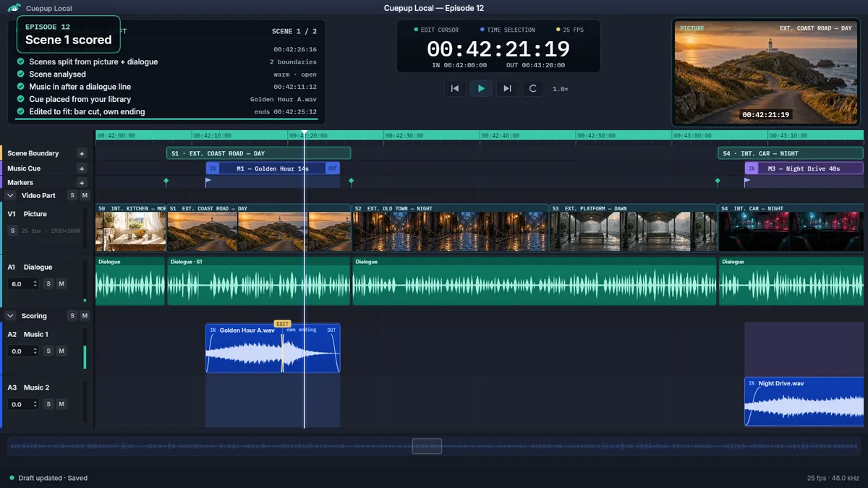Click the Cuepup app logo icon
This screenshot has width=868, height=488.
coord(14,8)
